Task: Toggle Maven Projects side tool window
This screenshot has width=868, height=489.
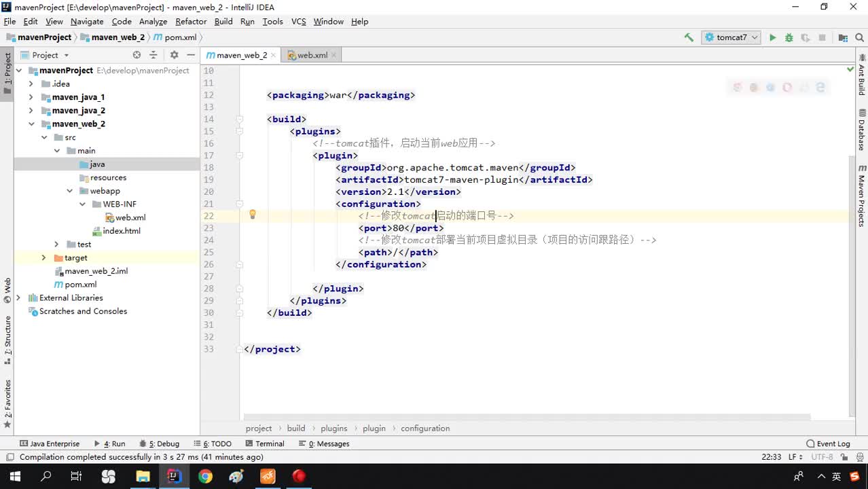Action: pyautogui.click(x=861, y=195)
